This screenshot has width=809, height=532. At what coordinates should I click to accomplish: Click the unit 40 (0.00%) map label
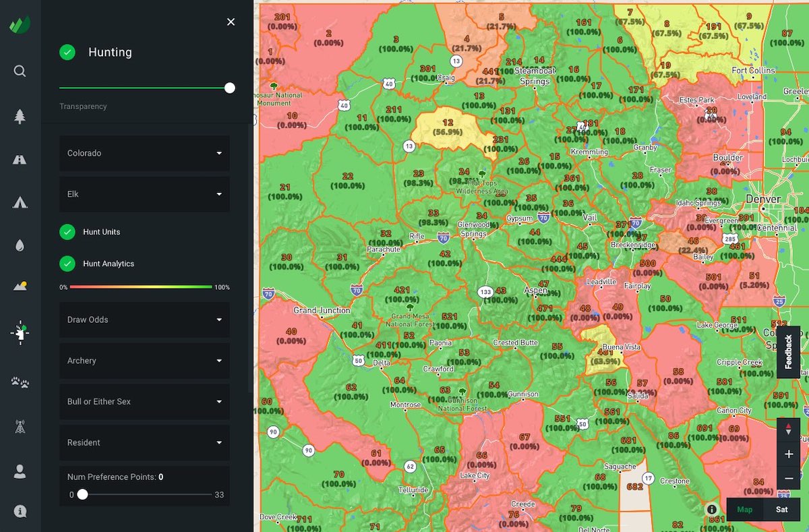pos(291,336)
